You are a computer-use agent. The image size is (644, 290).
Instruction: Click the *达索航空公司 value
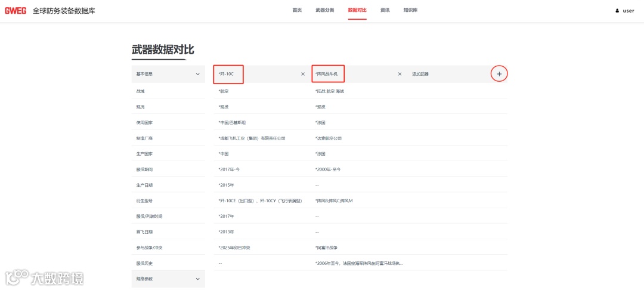[328, 138]
